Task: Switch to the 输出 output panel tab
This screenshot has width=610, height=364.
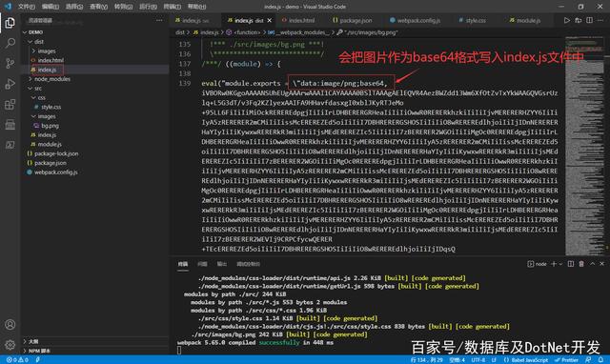Action: click(x=222, y=264)
